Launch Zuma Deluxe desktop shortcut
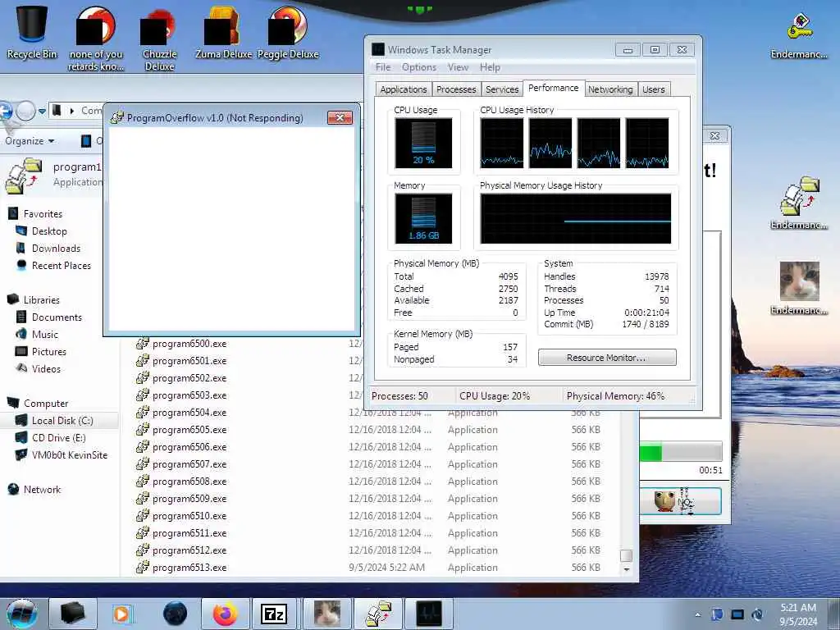 pyautogui.click(x=223, y=32)
